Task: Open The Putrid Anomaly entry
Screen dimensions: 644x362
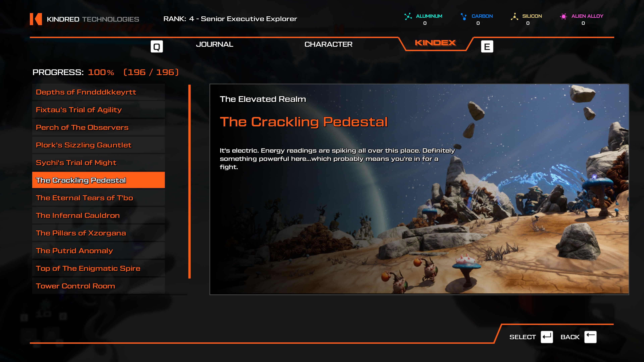Action: [x=98, y=251]
